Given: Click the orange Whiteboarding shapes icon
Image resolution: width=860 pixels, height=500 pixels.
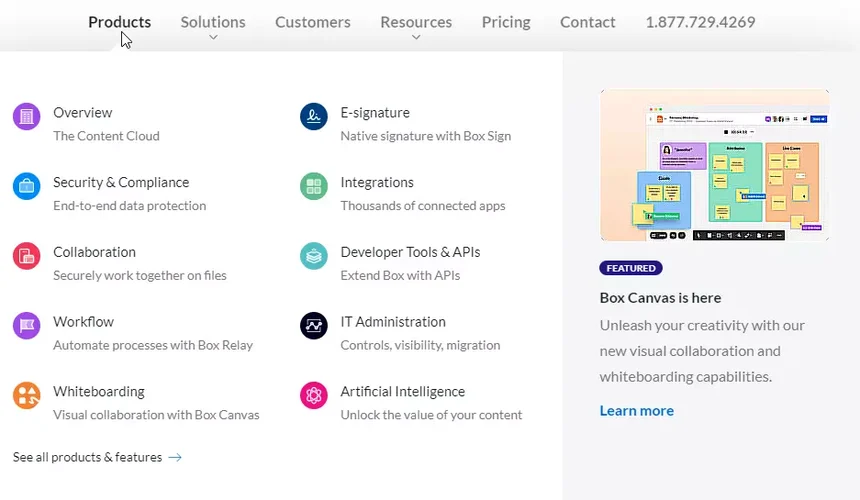Looking at the screenshot, I should pos(26,395).
